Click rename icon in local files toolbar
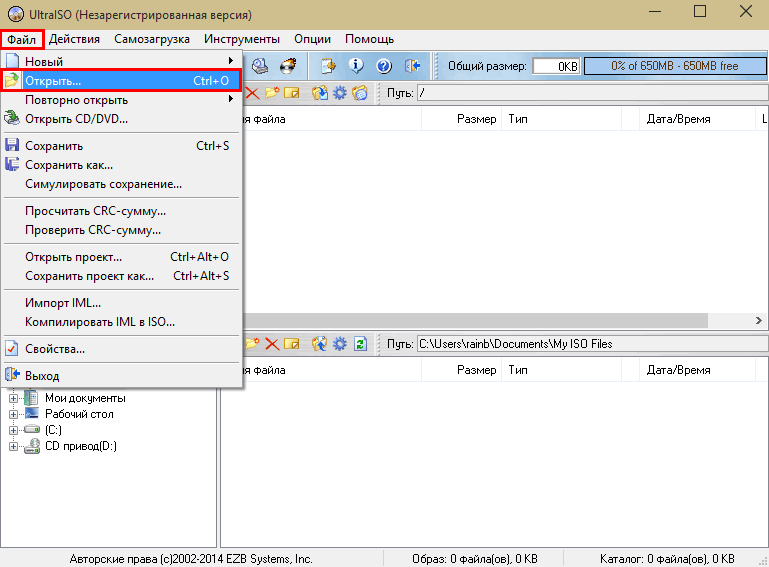The height and width of the screenshot is (567, 769). [x=291, y=344]
